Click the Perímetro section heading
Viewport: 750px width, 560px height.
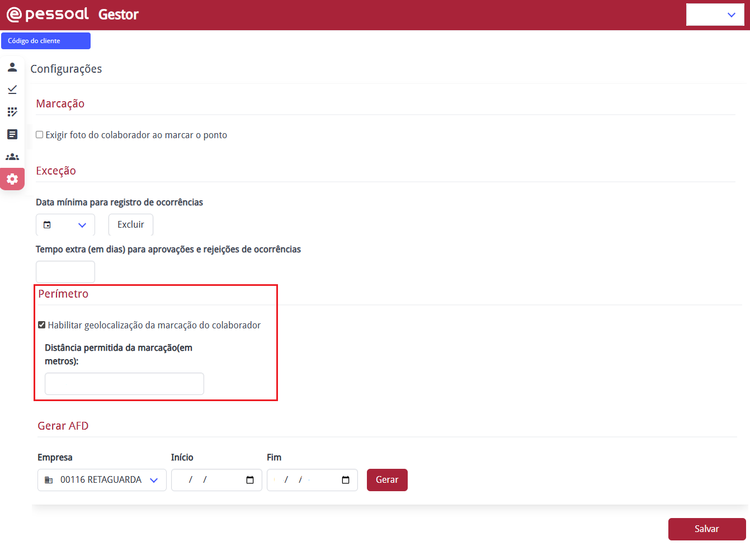tap(63, 294)
